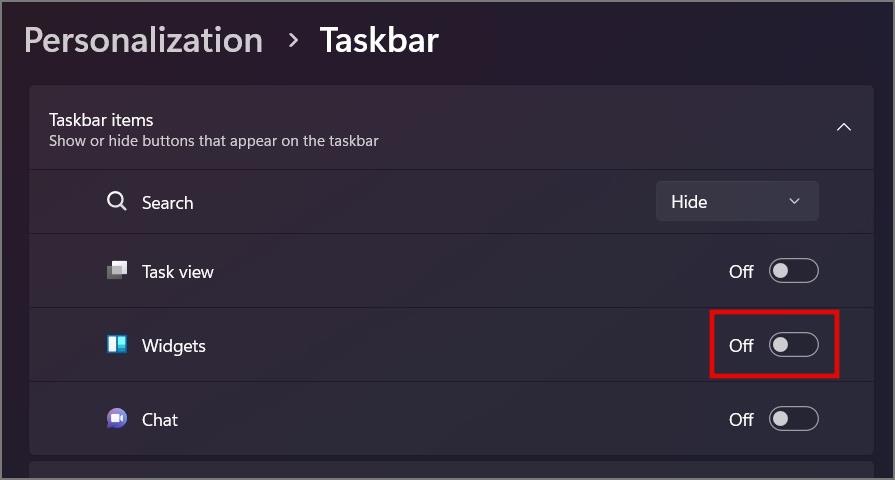Click the Taskbar items heading
The width and height of the screenshot is (895, 480).
coord(101,120)
